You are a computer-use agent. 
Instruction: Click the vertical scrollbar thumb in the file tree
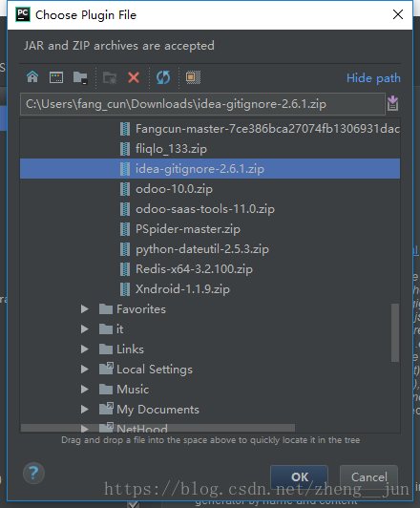[395, 332]
